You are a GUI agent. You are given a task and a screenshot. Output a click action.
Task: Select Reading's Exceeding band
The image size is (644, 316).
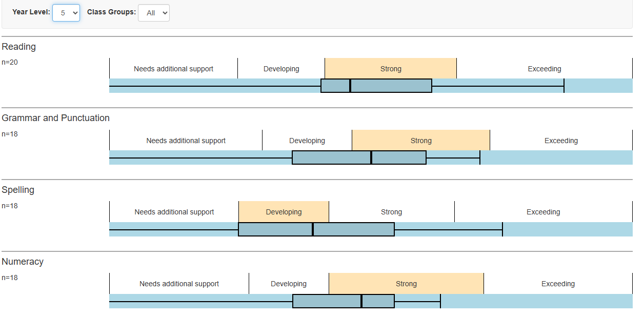545,69
